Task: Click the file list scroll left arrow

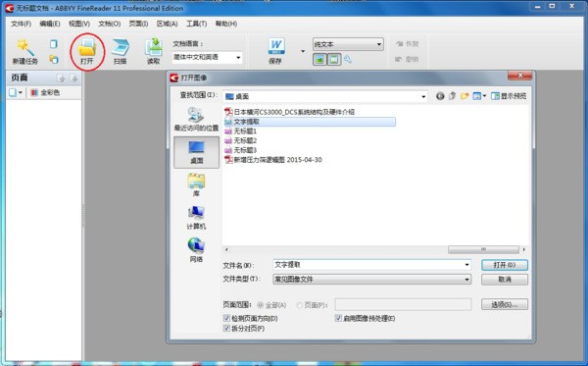Action: (x=226, y=249)
